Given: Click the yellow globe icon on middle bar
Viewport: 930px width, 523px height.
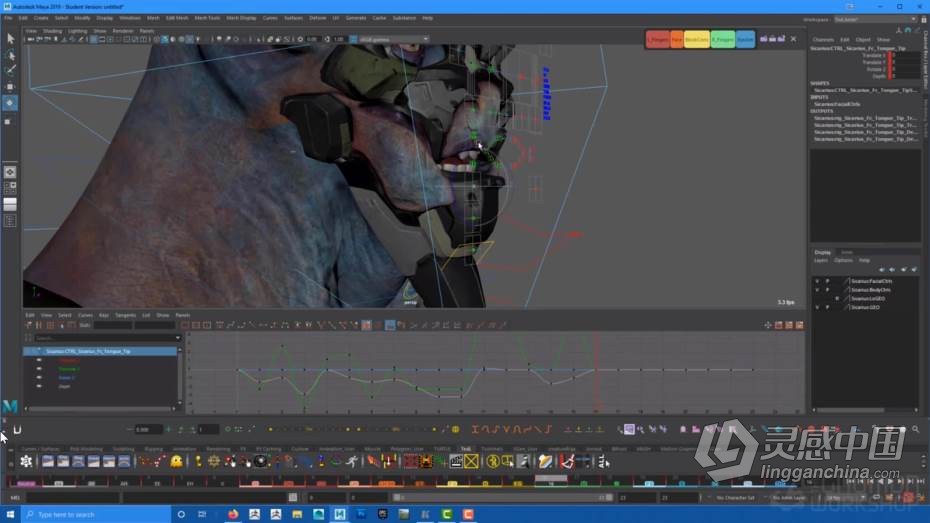Looking at the screenshot, I should 456,429.
